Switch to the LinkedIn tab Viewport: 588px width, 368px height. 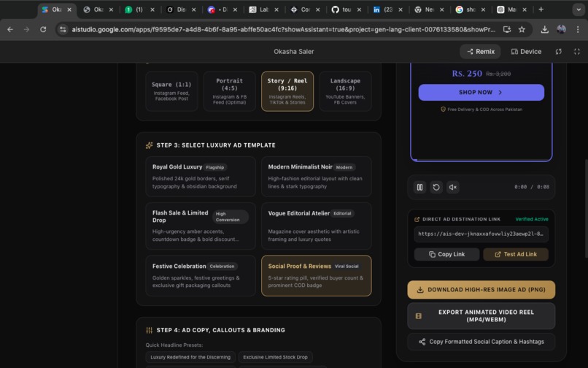387,9
